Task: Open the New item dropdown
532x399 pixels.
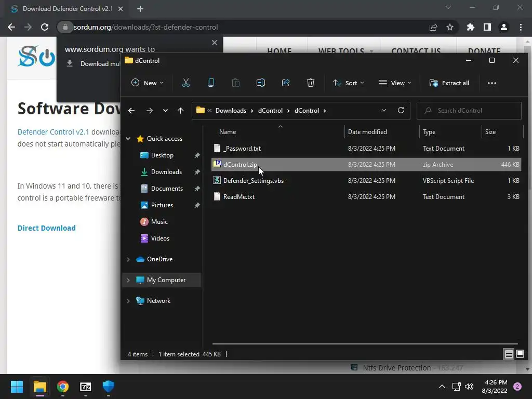Action: point(147,83)
